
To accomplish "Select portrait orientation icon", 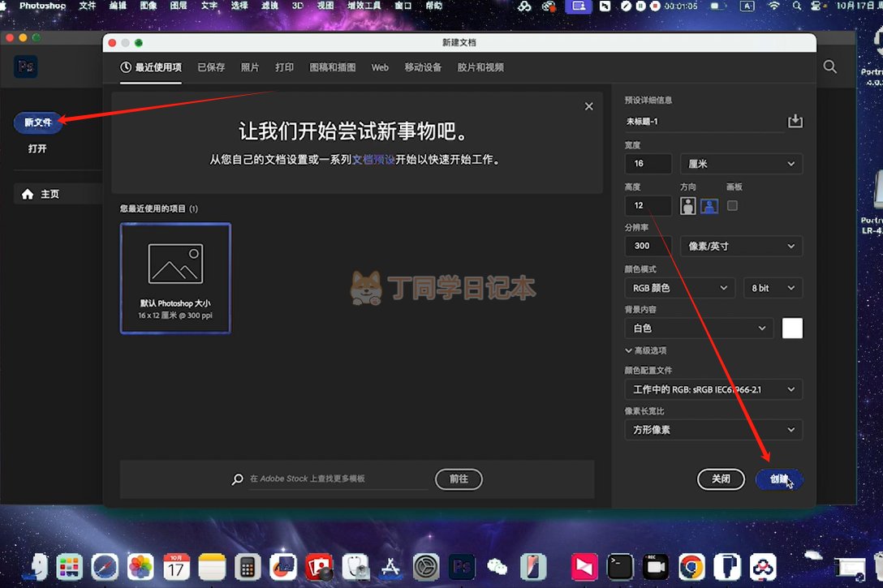I will pyautogui.click(x=687, y=206).
